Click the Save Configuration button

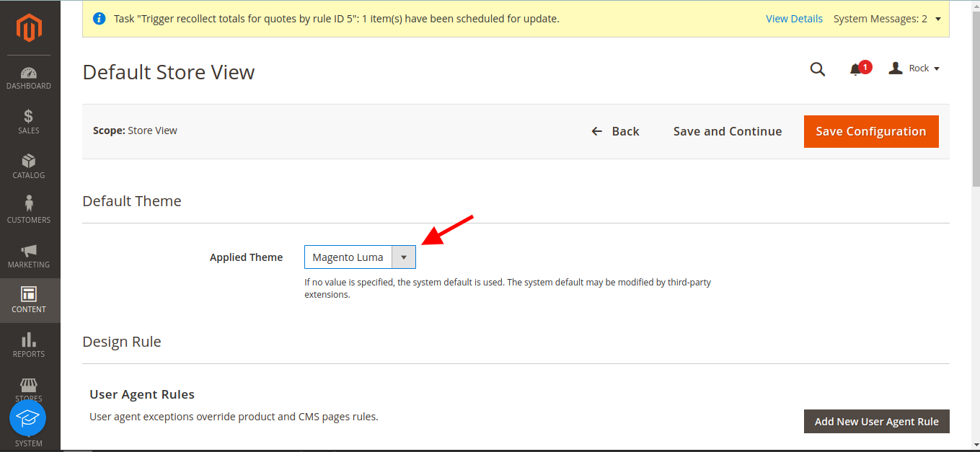(x=871, y=131)
